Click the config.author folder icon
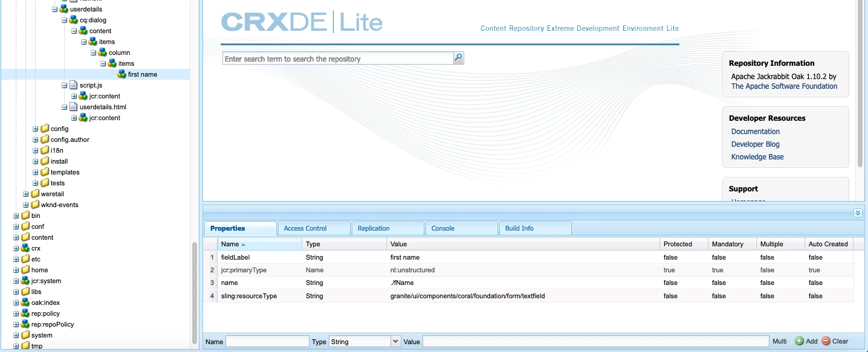868x352 pixels. tap(45, 139)
